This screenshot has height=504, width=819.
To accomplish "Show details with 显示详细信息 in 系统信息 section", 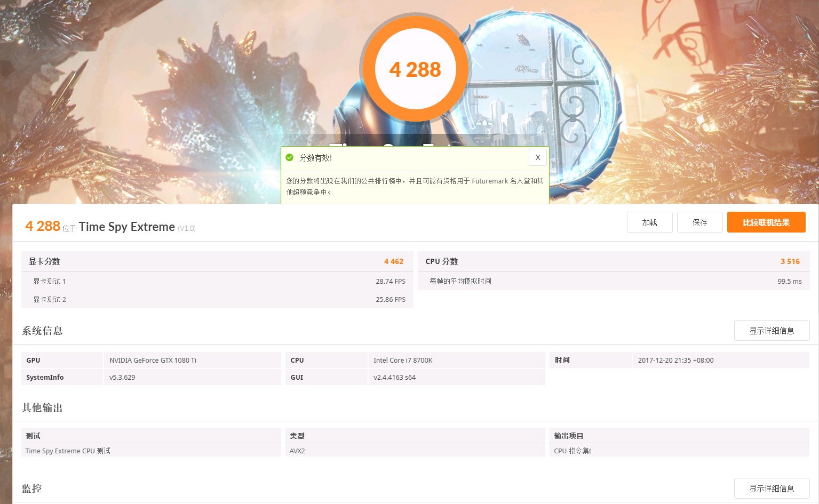I will pyautogui.click(x=772, y=331).
